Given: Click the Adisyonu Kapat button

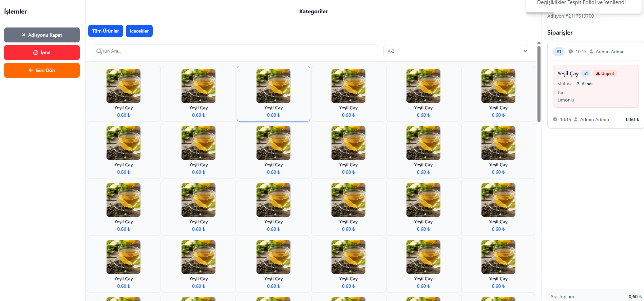Looking at the screenshot, I should pyautogui.click(x=42, y=35).
